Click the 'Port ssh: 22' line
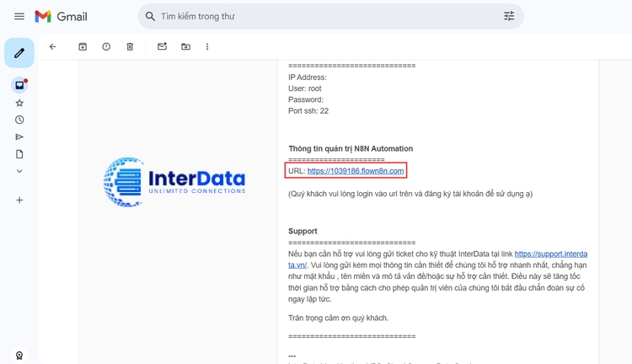 [x=308, y=111]
